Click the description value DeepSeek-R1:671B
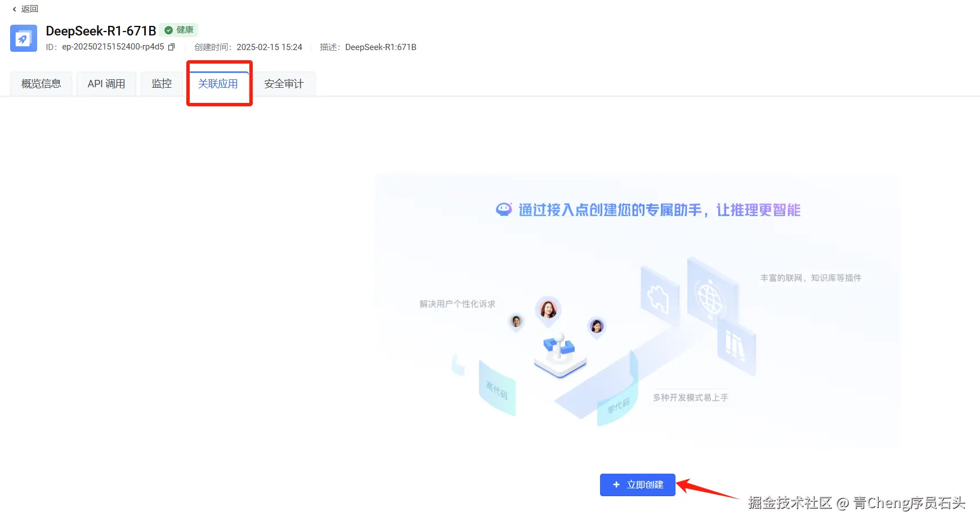 (x=381, y=47)
